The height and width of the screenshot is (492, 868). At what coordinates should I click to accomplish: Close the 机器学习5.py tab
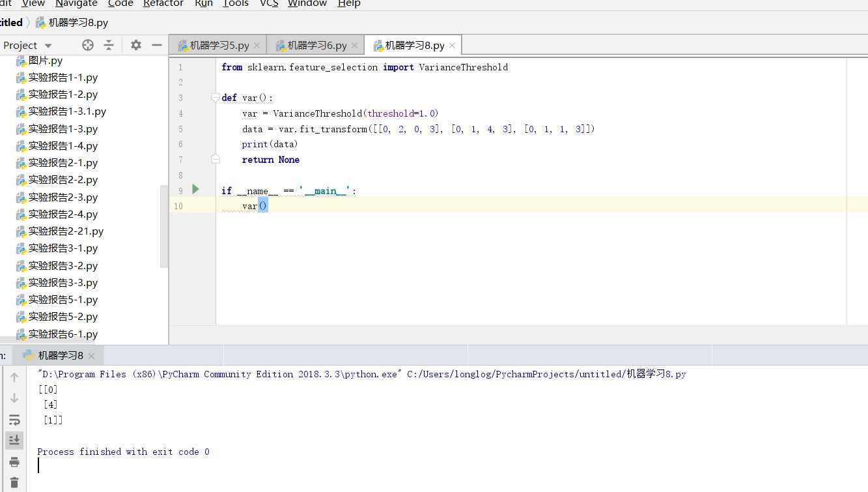point(257,46)
